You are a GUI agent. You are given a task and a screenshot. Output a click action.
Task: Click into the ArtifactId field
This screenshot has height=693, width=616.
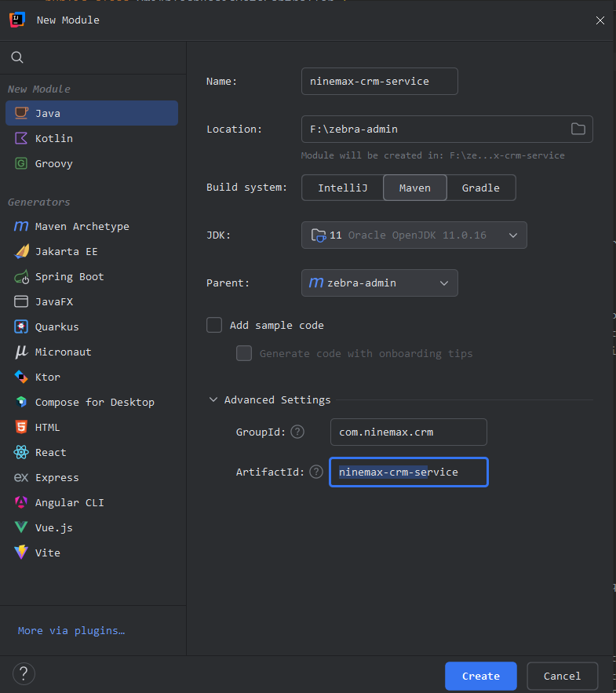409,472
